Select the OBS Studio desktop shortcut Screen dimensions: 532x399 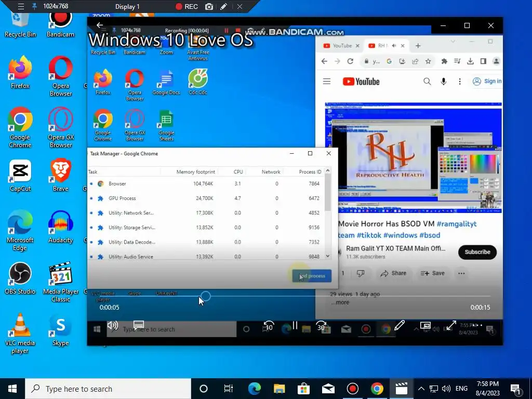(x=20, y=278)
